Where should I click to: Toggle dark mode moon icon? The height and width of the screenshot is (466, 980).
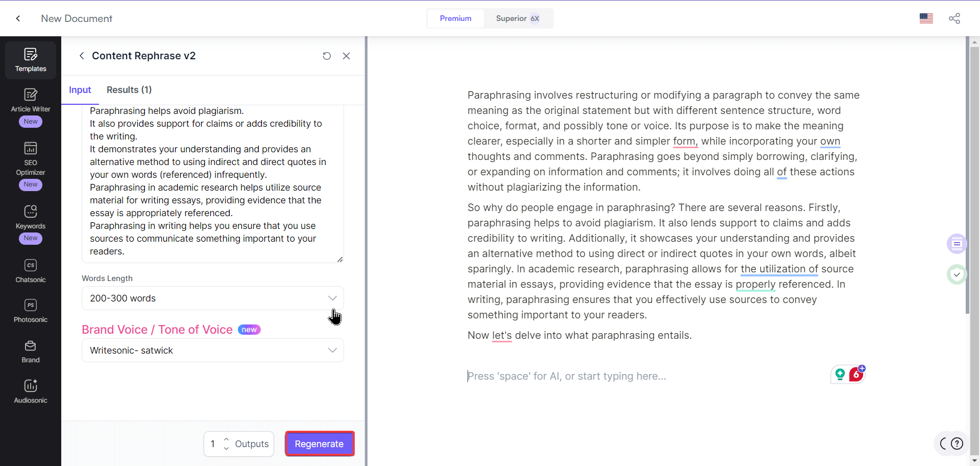point(943,444)
